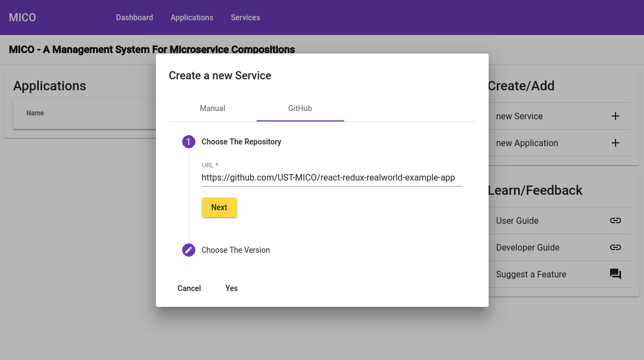
Task: Go to Applications in the top navigation
Action: [192, 18]
